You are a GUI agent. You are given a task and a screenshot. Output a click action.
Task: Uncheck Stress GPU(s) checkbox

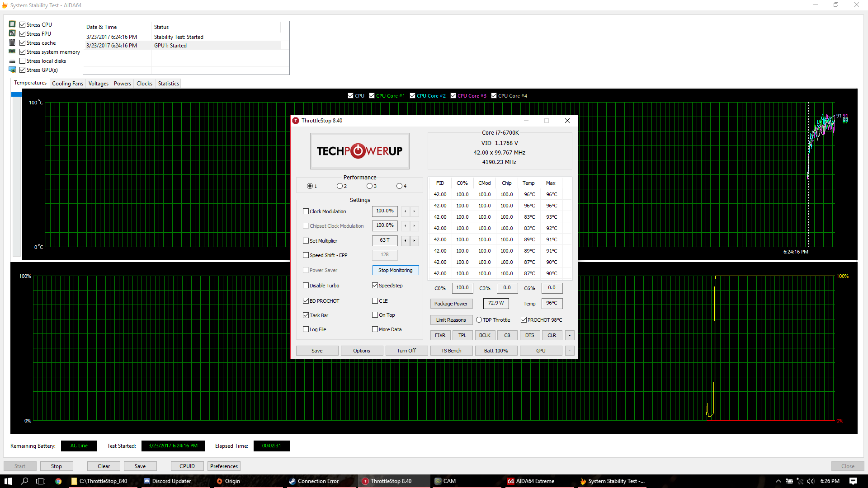click(x=22, y=70)
